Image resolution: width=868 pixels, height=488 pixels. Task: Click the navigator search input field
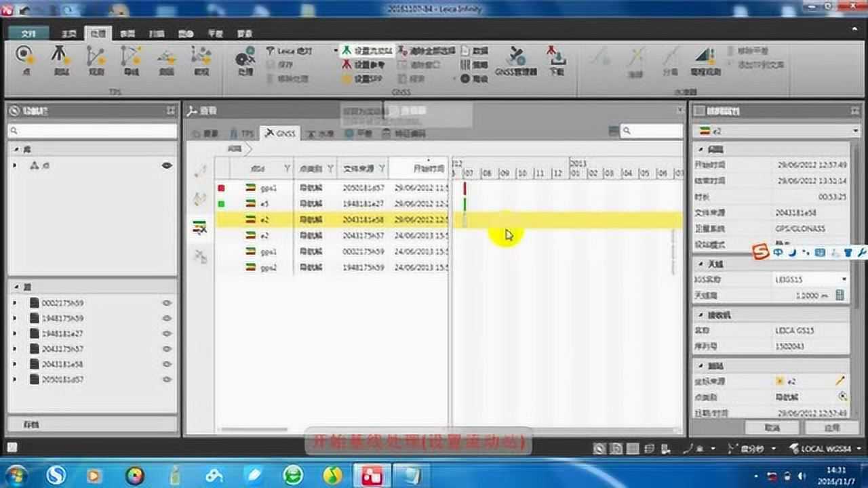(x=93, y=131)
